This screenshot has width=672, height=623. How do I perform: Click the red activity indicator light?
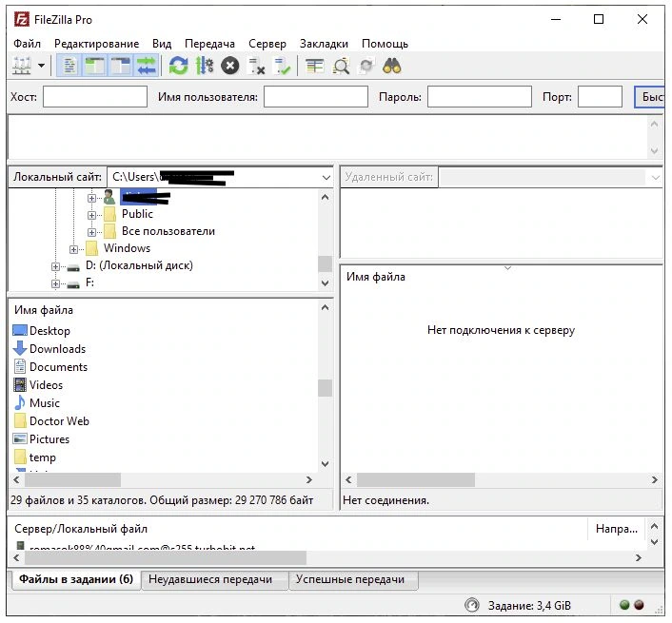click(639, 605)
